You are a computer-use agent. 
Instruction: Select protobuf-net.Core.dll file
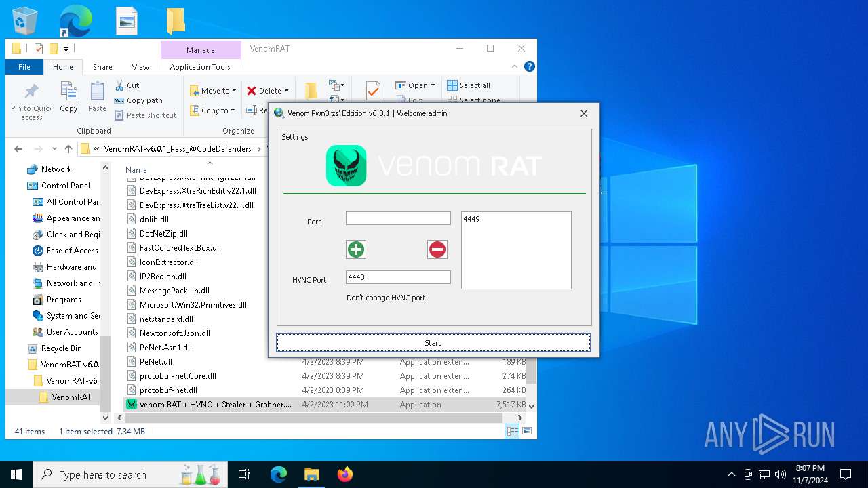178,376
